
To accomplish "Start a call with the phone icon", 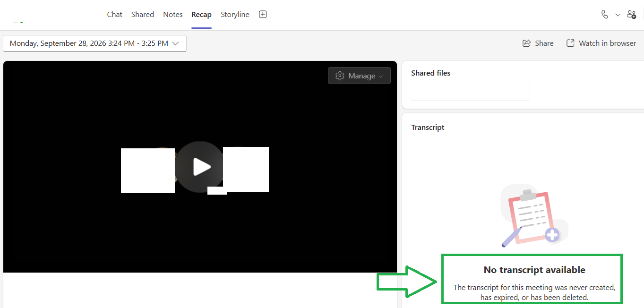I will pos(605,15).
